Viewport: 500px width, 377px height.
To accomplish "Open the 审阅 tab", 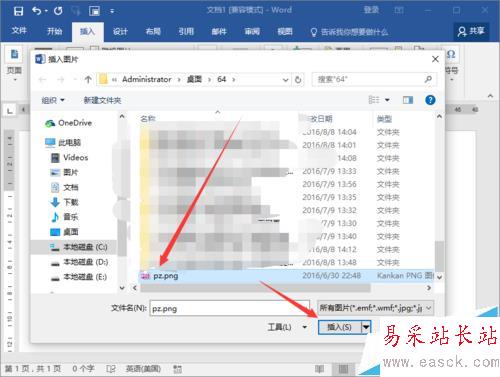I will point(252,32).
